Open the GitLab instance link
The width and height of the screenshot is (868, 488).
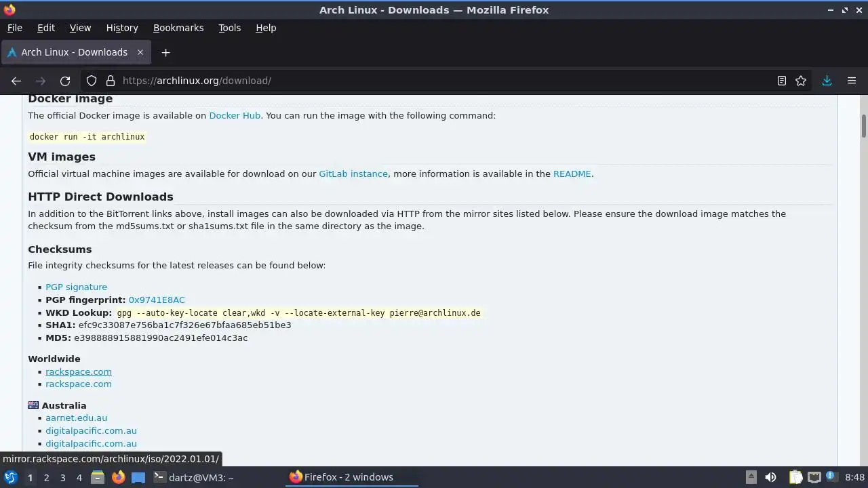(353, 174)
